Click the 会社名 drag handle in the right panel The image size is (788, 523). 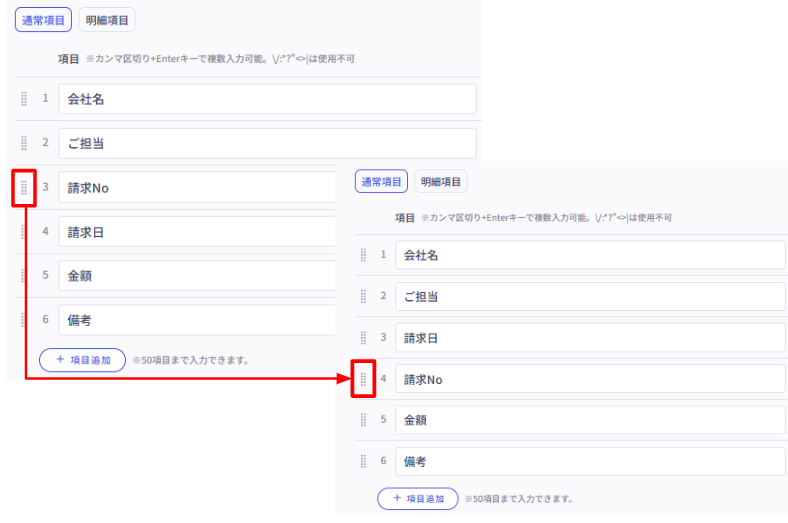coord(363,255)
